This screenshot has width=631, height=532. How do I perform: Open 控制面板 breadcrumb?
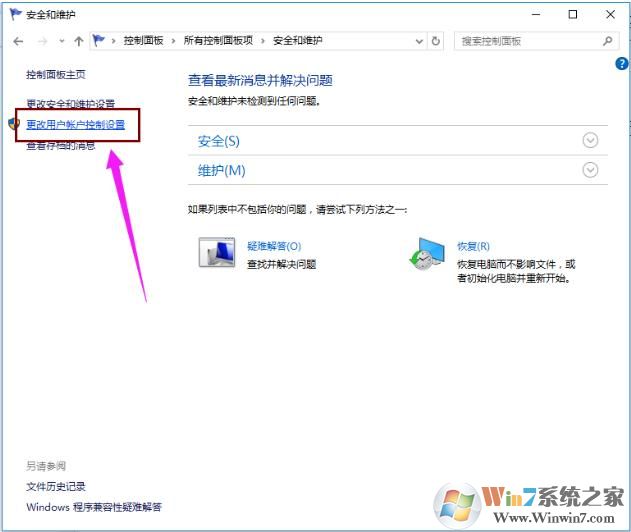pos(143,41)
